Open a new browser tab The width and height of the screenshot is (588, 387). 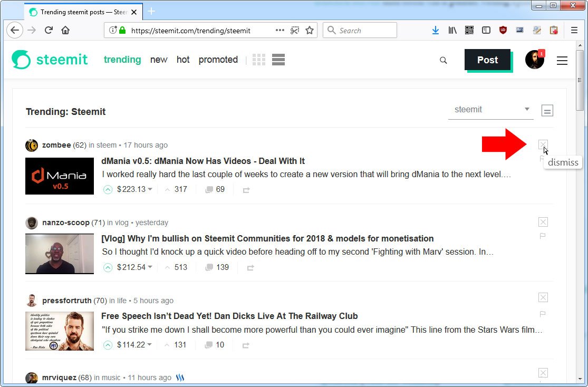tap(151, 11)
